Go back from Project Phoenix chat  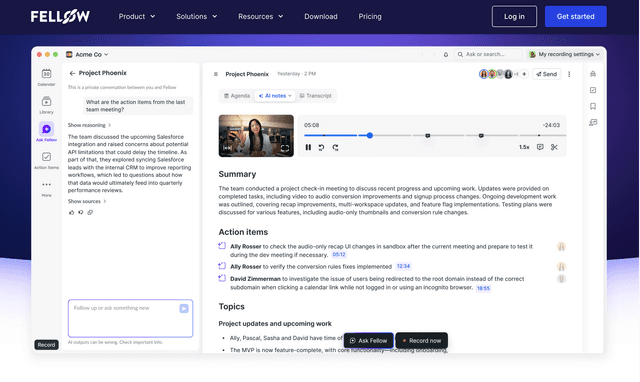[x=72, y=73]
